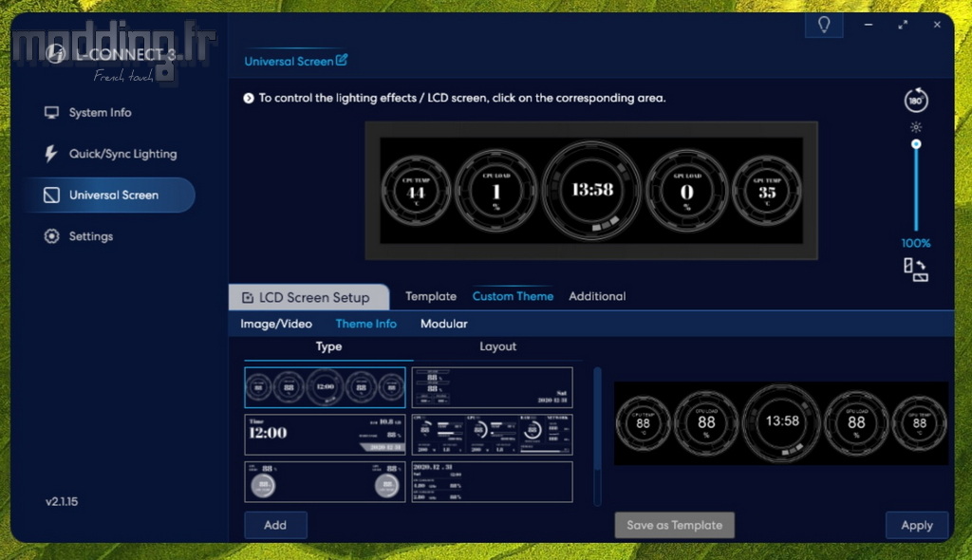This screenshot has width=972, height=560.
Task: Select the Layout tab
Action: (x=497, y=347)
